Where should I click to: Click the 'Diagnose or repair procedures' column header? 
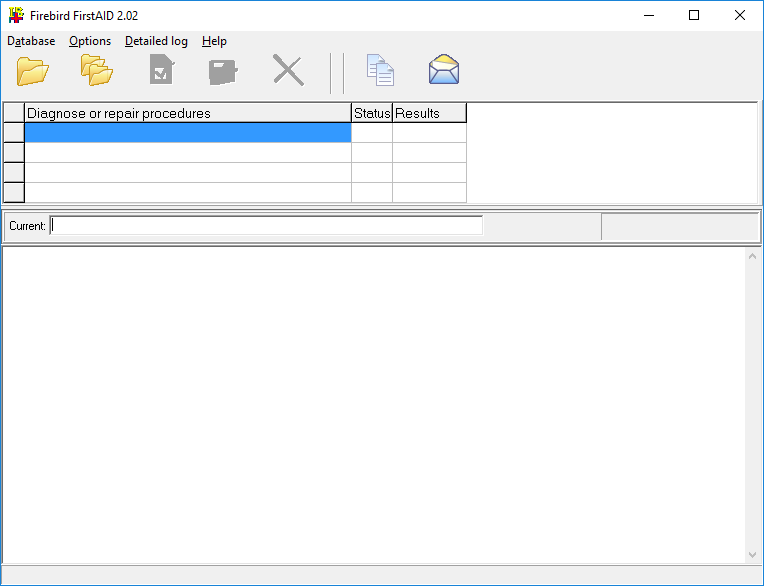coord(187,113)
